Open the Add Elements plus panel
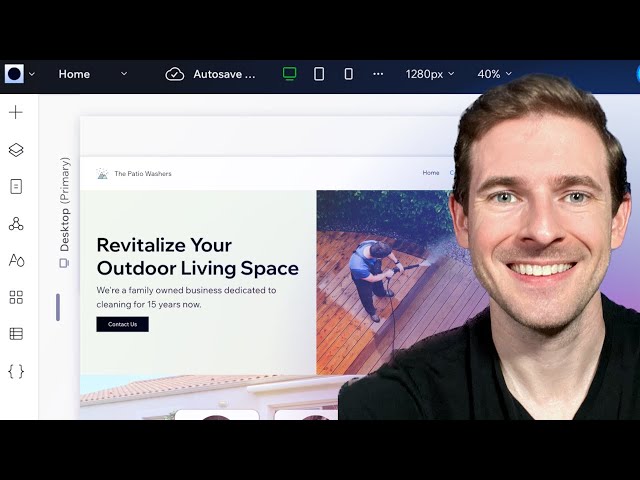 click(16, 112)
